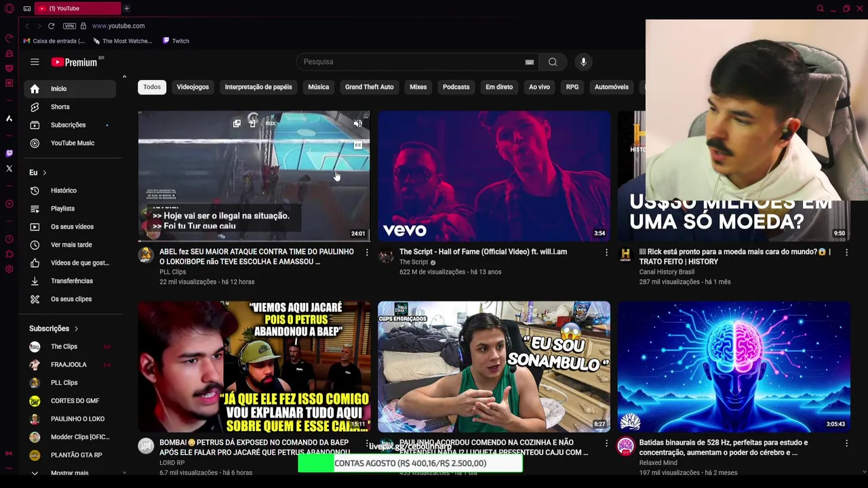Click browser search icon at top right

point(820,8)
